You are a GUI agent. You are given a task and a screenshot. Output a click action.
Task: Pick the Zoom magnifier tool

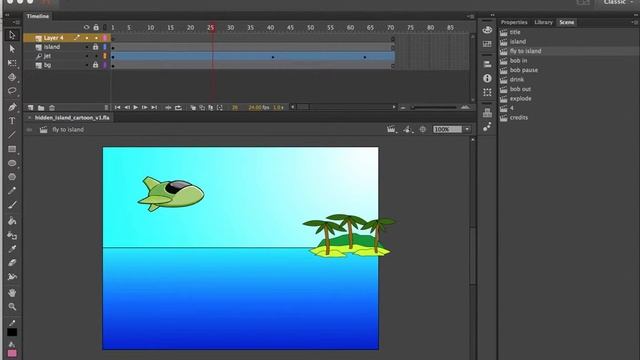12,307
